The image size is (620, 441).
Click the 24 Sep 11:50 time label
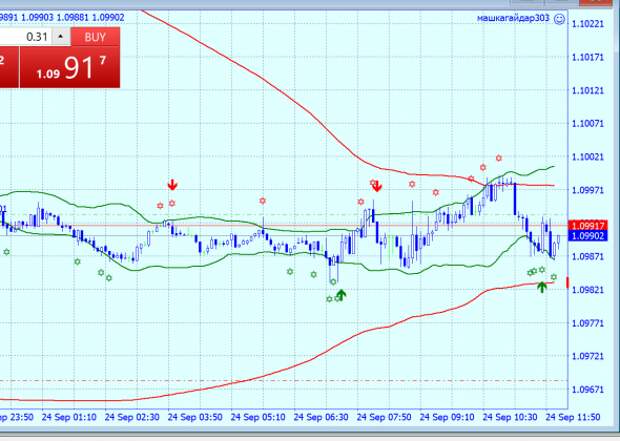573,417
